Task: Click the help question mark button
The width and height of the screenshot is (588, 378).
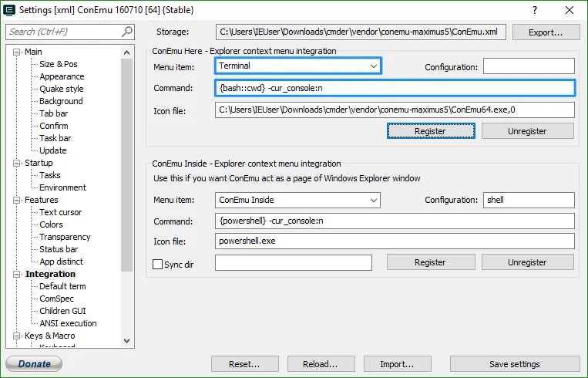Action: click(x=533, y=10)
